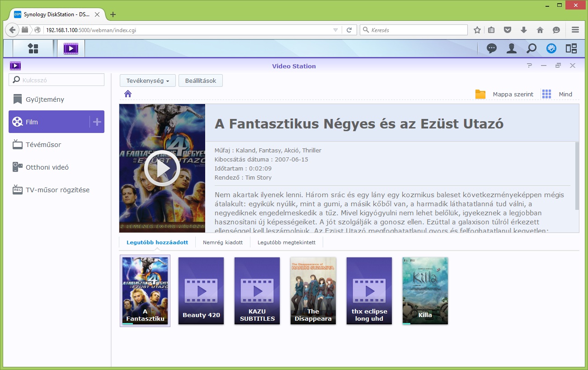The image size is (588, 370).
Task: Open the Firefox downloads arrow icon
Action: tap(524, 30)
